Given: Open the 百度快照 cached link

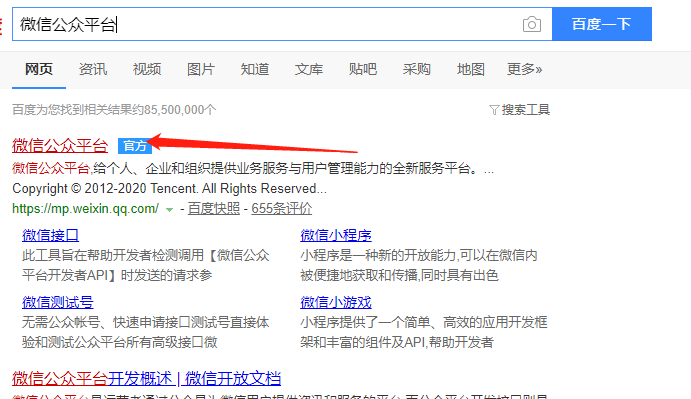Looking at the screenshot, I should coord(214,209).
